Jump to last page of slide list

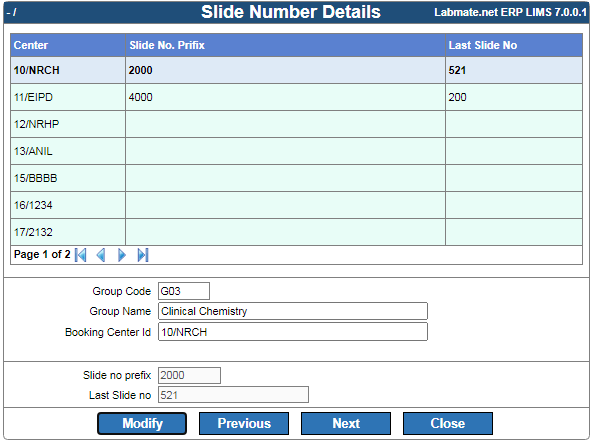pyautogui.click(x=143, y=255)
